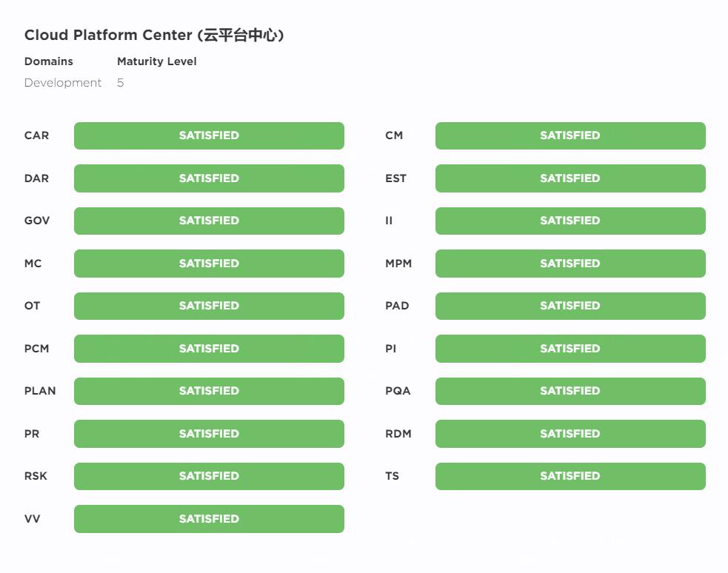This screenshot has width=728, height=573.
Task: Click the DAR satisfied status bar
Action: pyautogui.click(x=209, y=178)
